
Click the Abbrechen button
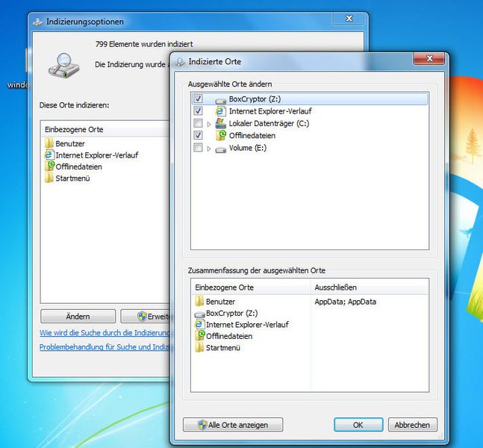point(413,425)
